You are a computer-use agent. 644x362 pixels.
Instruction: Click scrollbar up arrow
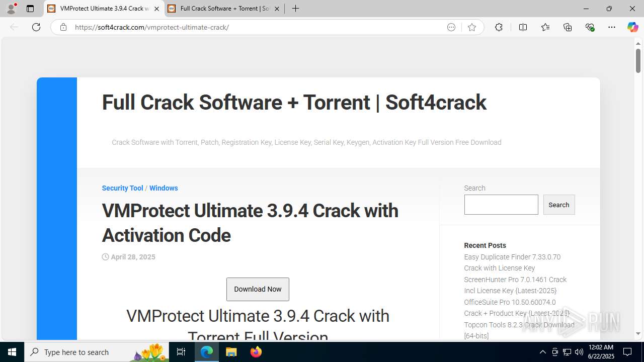click(638, 44)
